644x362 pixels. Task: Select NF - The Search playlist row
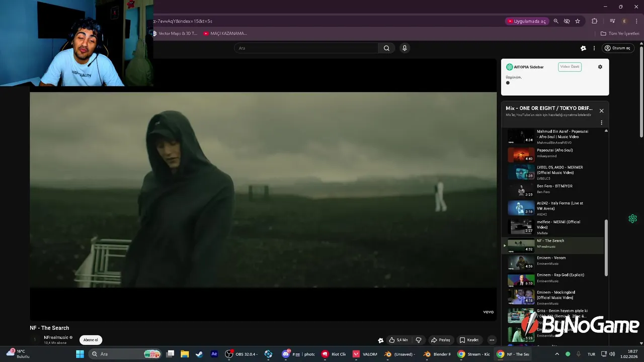(553, 245)
